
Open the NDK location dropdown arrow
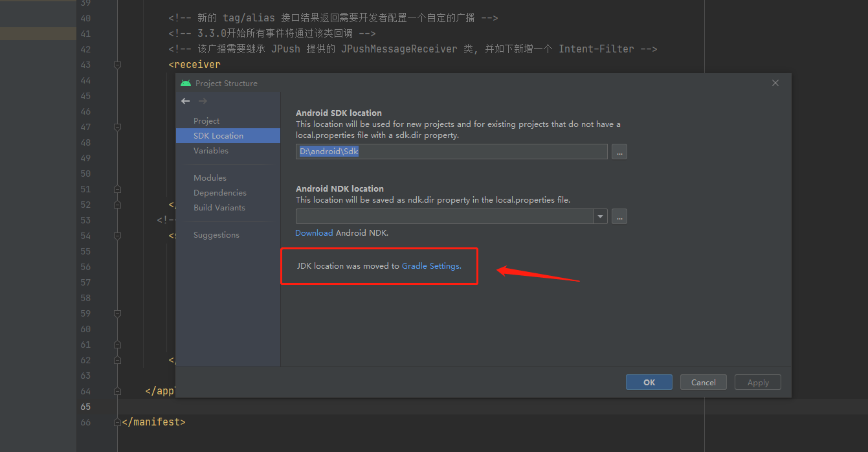(x=599, y=216)
